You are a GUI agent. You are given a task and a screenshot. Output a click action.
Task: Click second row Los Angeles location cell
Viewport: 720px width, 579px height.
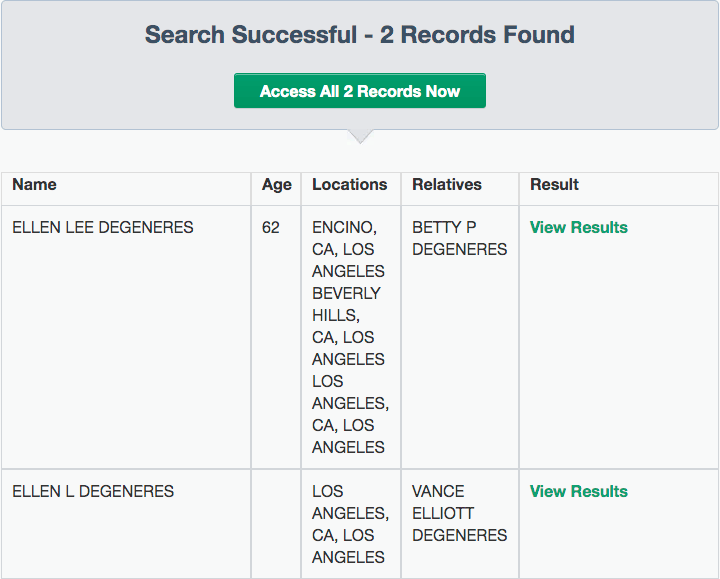point(351,524)
